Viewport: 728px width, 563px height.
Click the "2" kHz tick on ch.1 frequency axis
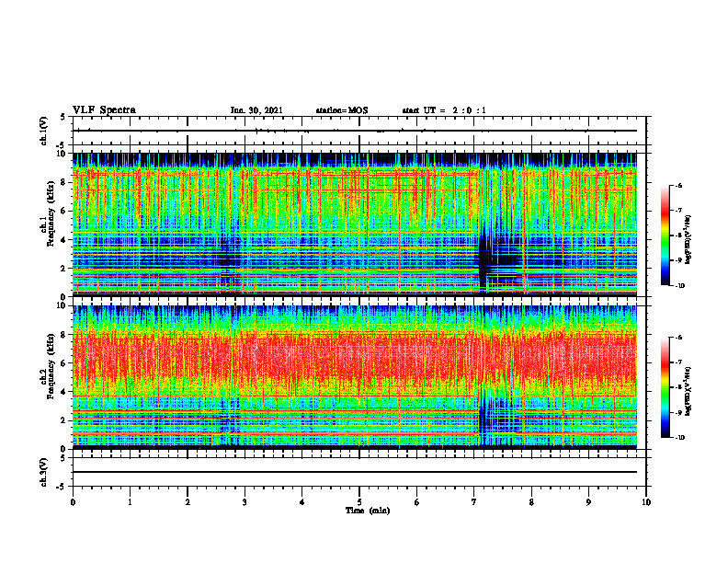click(x=64, y=268)
